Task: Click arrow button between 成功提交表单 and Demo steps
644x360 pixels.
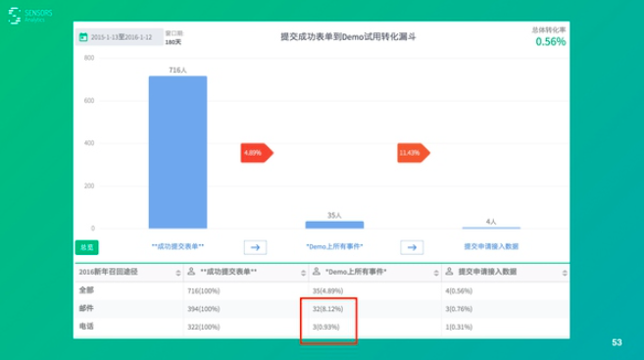Action: point(255,247)
